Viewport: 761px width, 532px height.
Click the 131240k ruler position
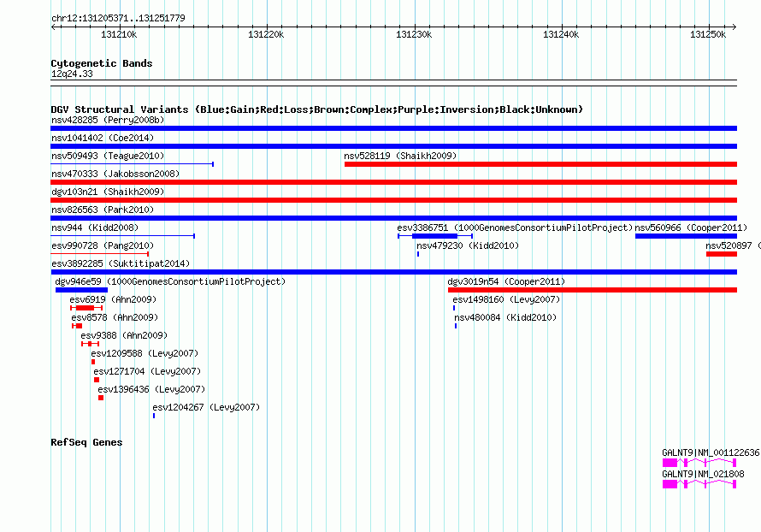[561, 34]
